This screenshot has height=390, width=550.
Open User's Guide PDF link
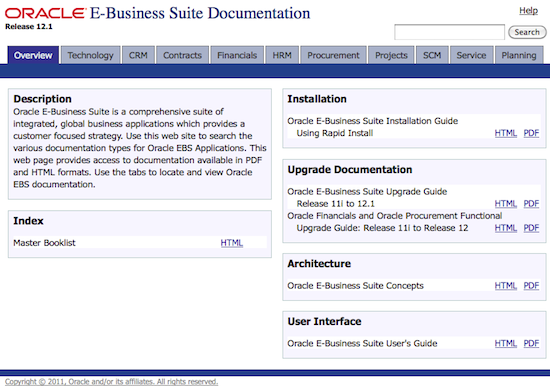point(531,343)
